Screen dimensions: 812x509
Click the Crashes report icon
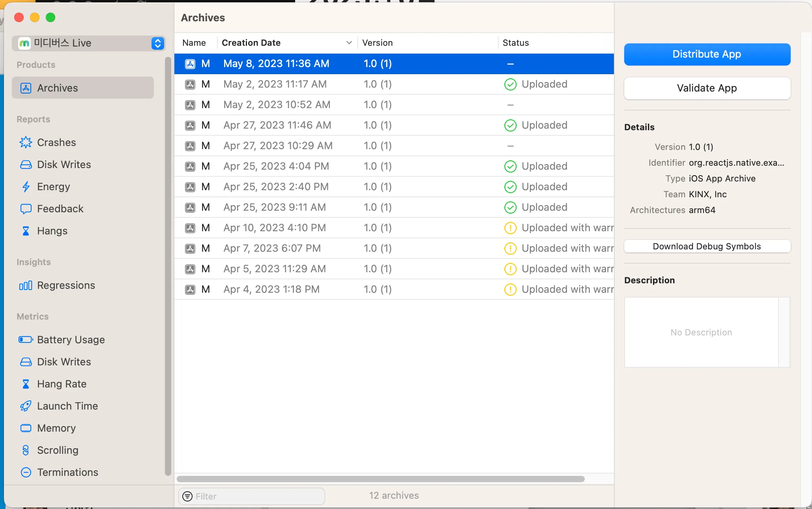click(x=26, y=142)
